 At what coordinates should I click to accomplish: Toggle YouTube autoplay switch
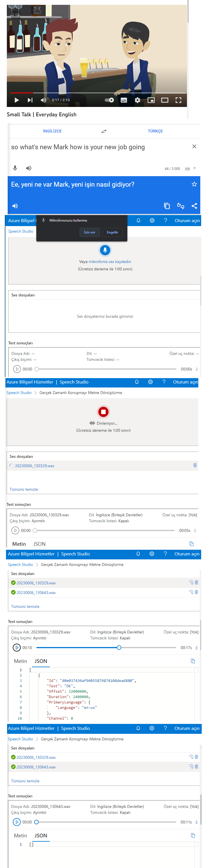(109, 100)
